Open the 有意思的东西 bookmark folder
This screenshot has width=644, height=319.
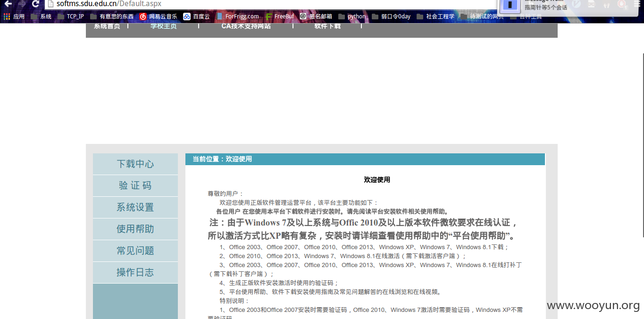(x=112, y=17)
